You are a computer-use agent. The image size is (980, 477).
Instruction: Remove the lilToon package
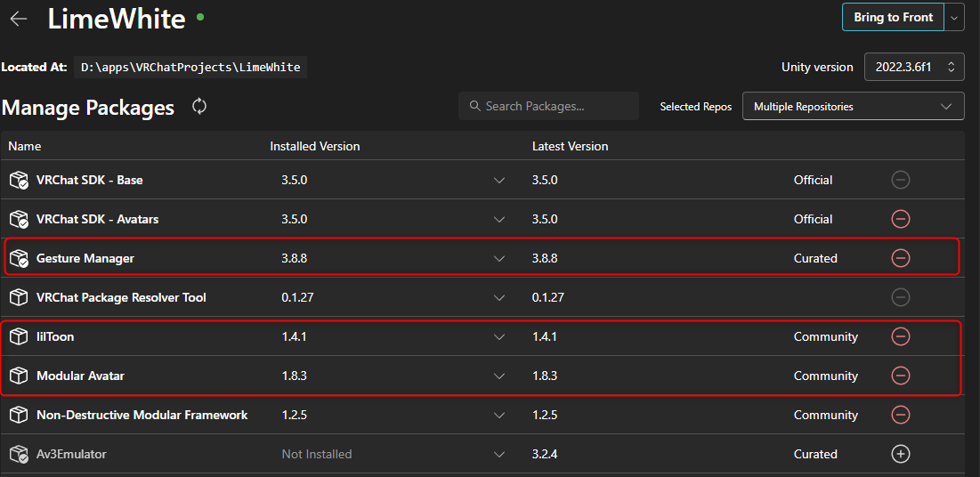(x=901, y=336)
